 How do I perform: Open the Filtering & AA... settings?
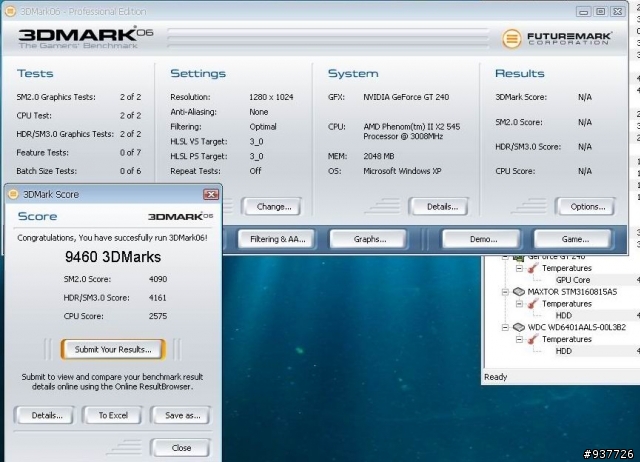point(277,239)
